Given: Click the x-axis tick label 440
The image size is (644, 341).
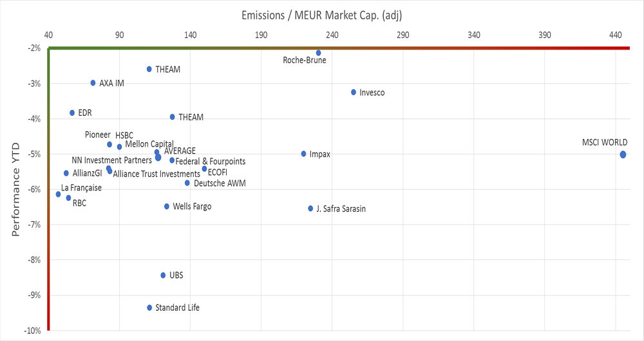Looking at the screenshot, I should coord(616,35).
